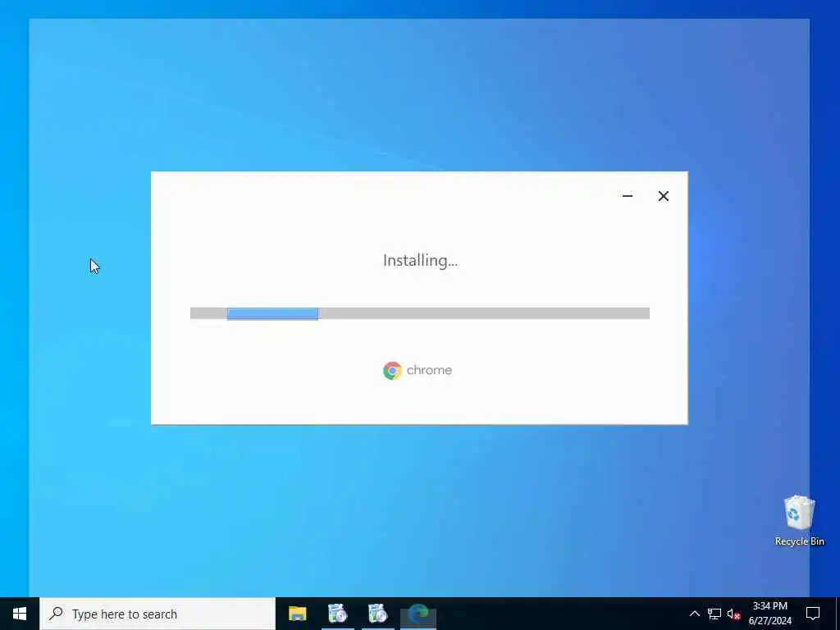Select installer taskbar icon beside Edge
Screen dimensions: 840x630
[x=377, y=614]
